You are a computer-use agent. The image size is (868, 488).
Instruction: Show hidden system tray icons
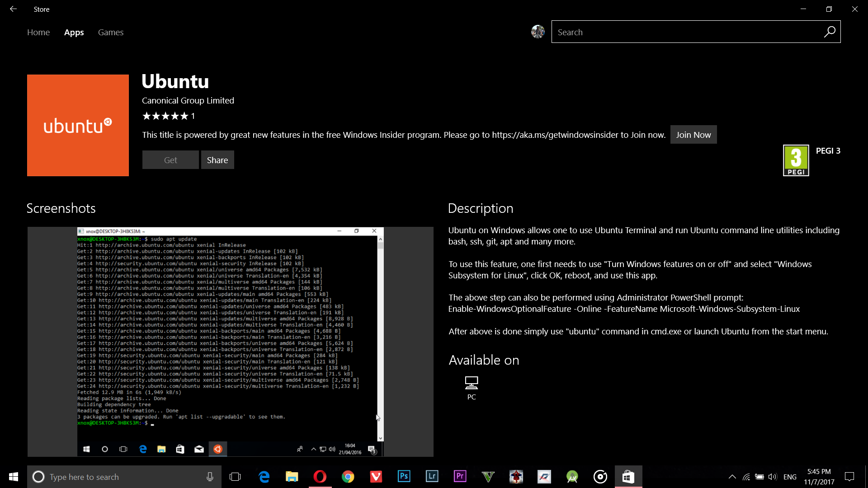coord(732,477)
